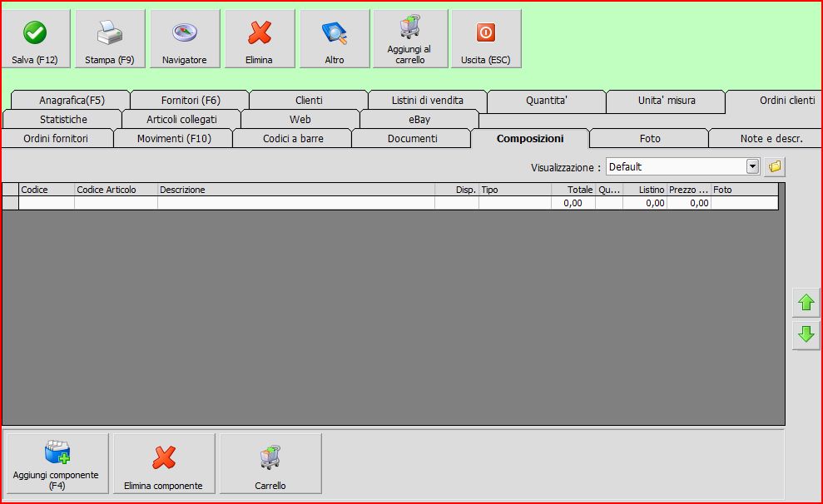Click the first row Codice cell
The image size is (823, 504).
pyautogui.click(x=47, y=203)
